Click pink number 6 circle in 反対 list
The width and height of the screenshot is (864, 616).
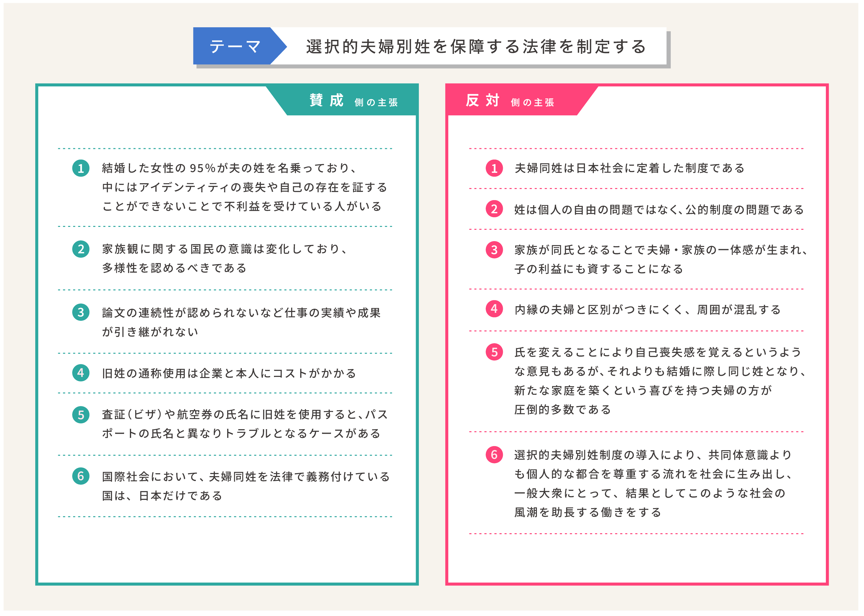point(495,455)
